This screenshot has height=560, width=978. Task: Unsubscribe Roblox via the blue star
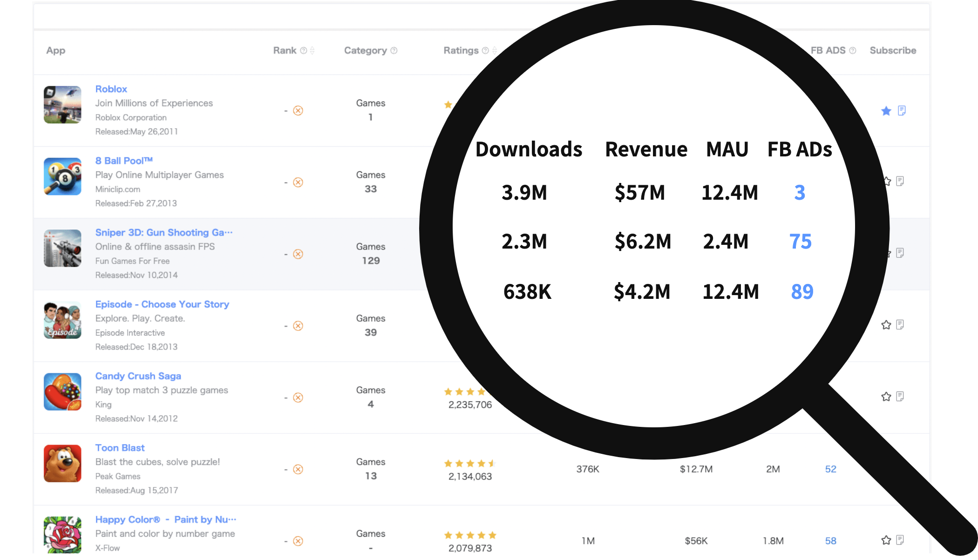pyautogui.click(x=886, y=110)
